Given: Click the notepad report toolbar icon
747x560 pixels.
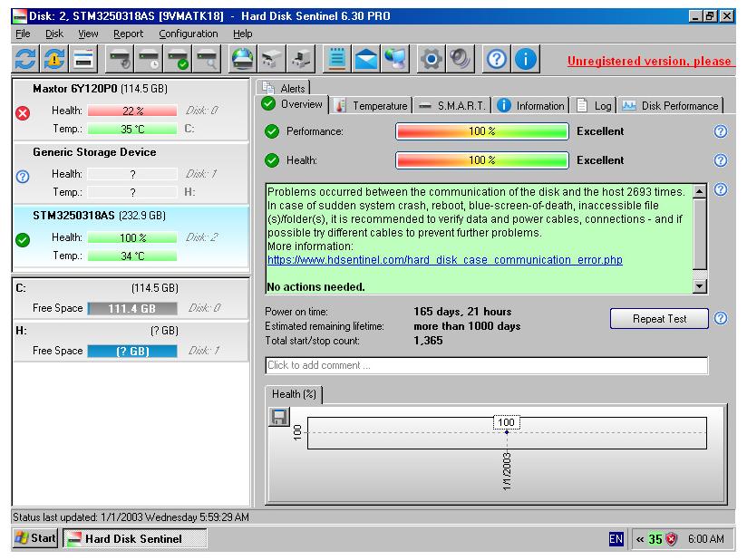Looking at the screenshot, I should pyautogui.click(x=335, y=60).
